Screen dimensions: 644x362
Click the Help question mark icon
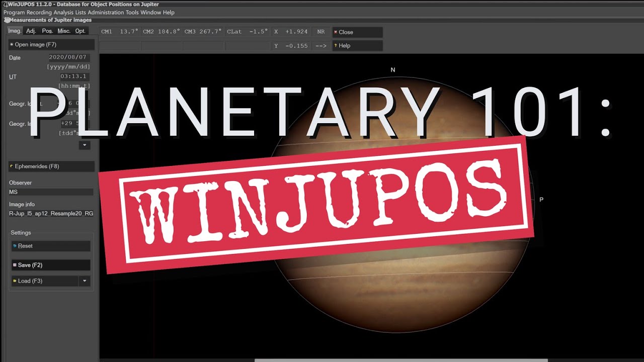(336, 46)
